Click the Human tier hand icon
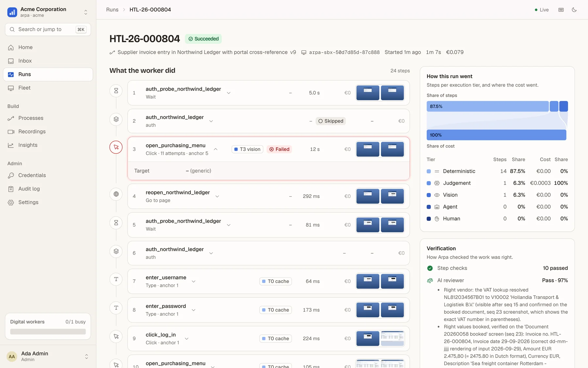This screenshot has height=368, width=588. click(437, 219)
